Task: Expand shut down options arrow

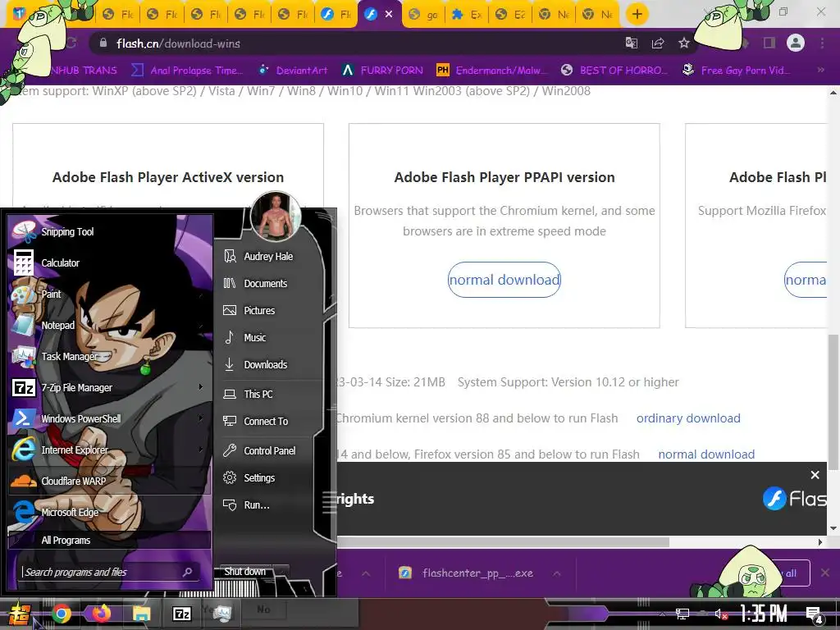Action: point(281,572)
